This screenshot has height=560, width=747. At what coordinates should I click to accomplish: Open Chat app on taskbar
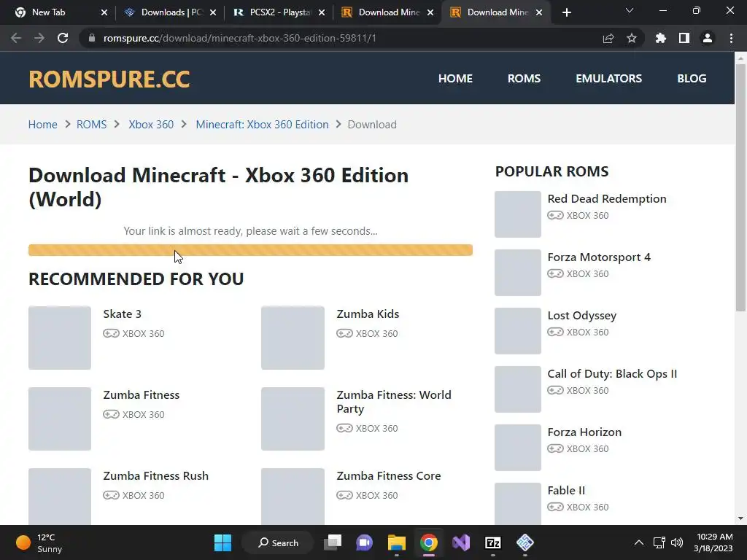pos(365,542)
